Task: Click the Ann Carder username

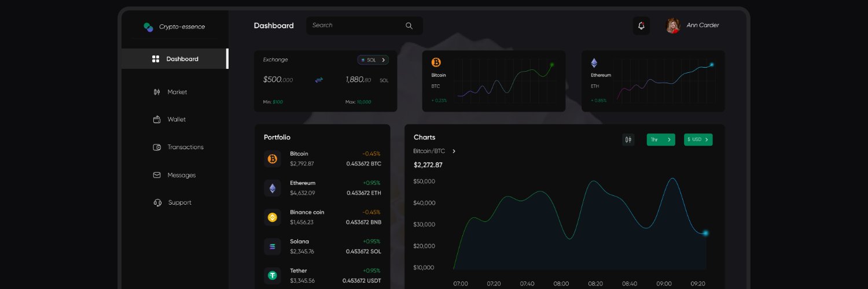Action: coord(703,25)
